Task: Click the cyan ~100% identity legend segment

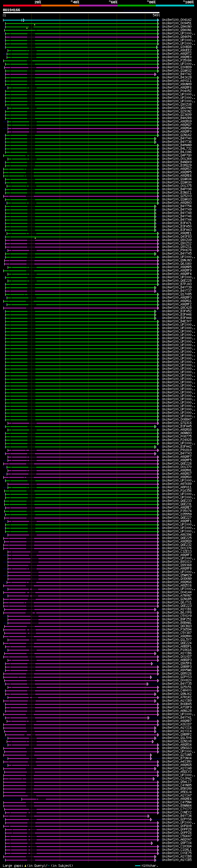Action: point(175,6)
